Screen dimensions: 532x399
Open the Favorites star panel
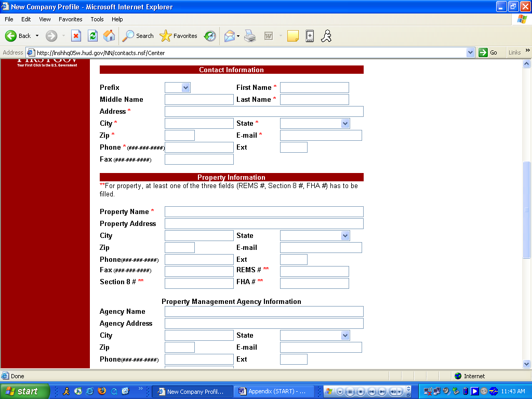coord(179,36)
